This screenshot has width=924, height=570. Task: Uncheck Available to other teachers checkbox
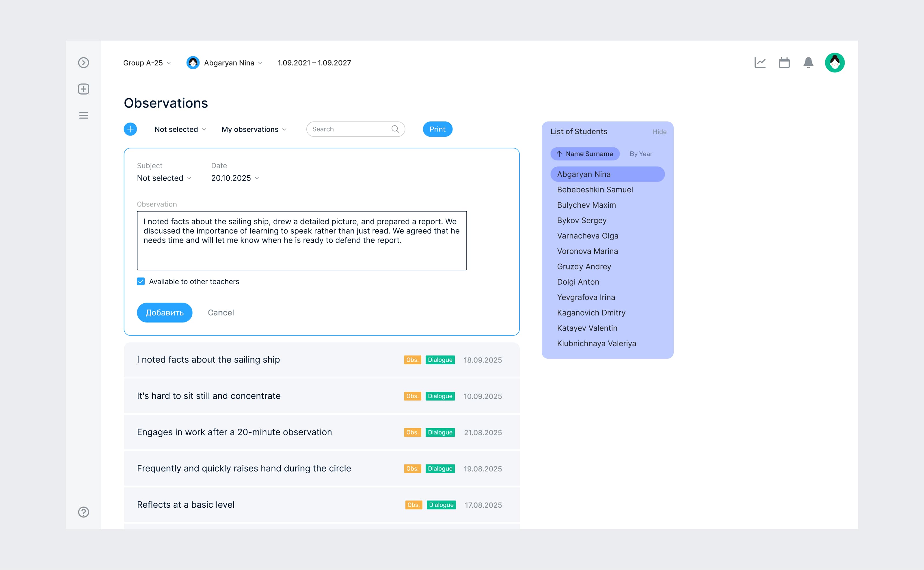(141, 282)
